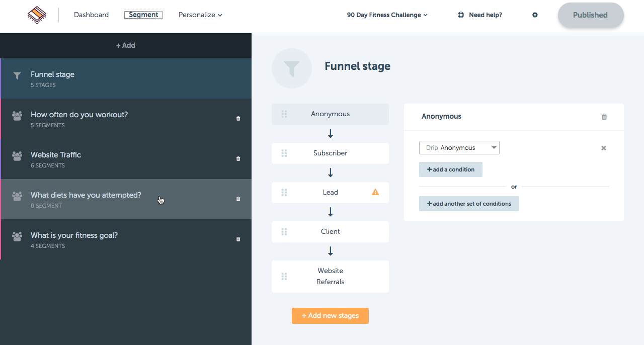Click the Published button

pos(591,15)
